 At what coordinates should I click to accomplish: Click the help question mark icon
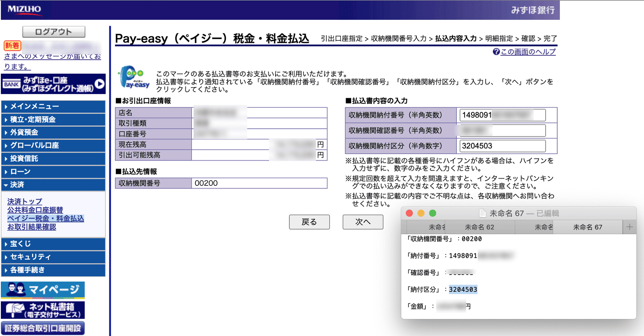coord(496,52)
